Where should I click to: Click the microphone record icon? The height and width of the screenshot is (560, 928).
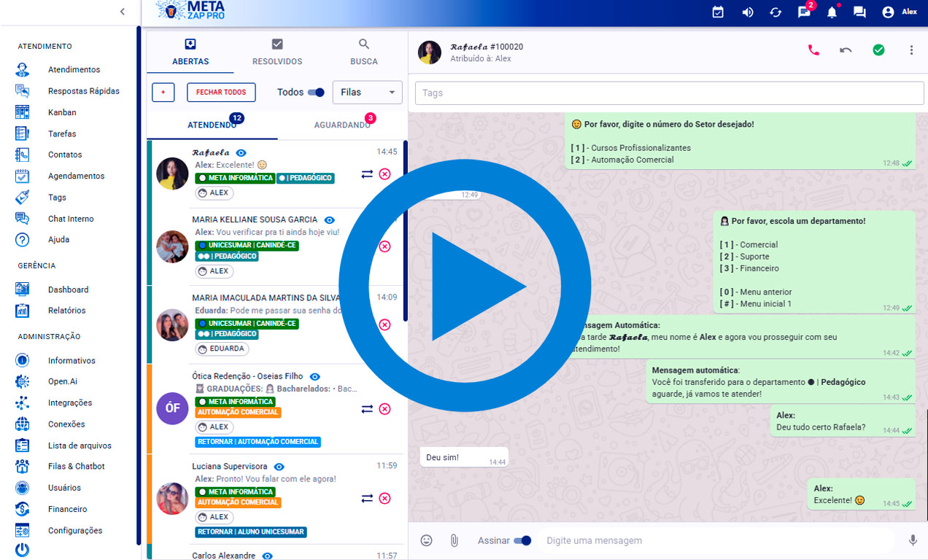912,540
